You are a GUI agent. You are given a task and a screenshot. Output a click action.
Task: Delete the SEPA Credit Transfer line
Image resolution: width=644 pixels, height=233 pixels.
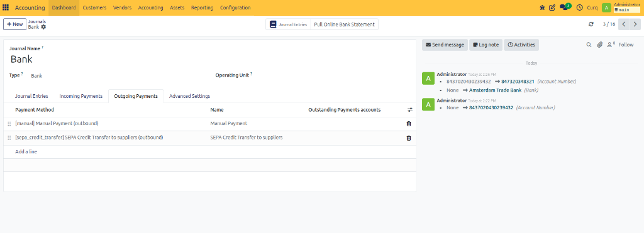[409, 138]
